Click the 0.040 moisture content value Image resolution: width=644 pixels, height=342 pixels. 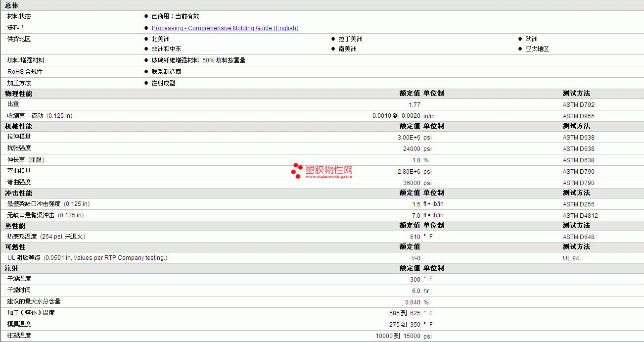(x=413, y=302)
